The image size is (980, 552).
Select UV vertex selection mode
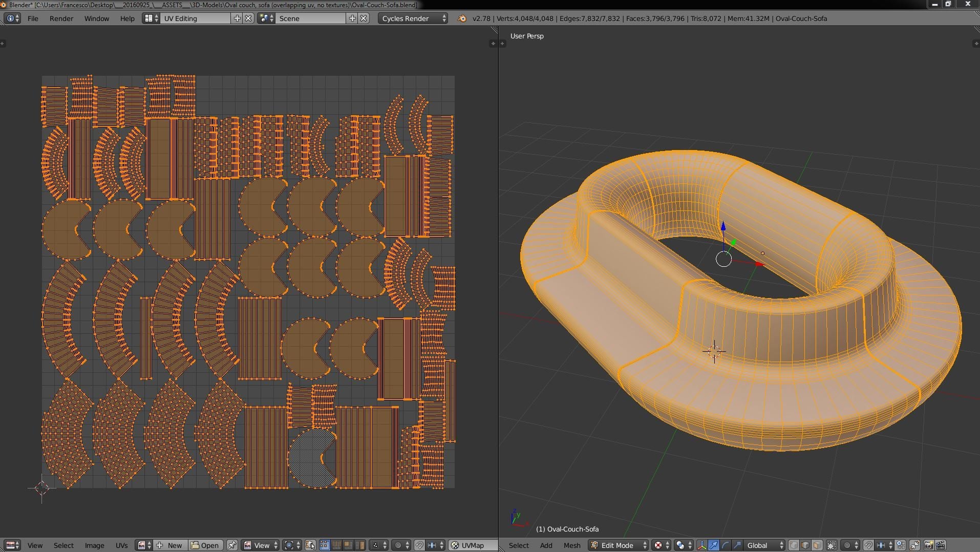[x=325, y=545]
